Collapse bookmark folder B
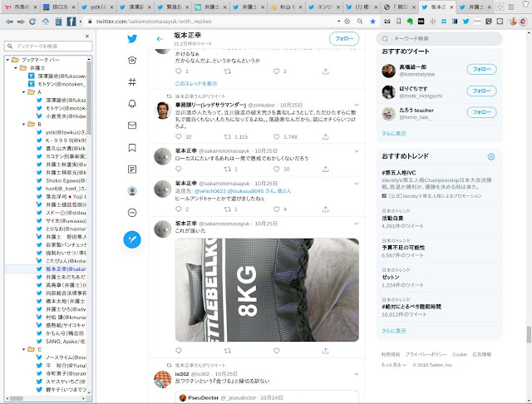Image resolution: width=532 pixels, height=404 pixels. pos(24,124)
